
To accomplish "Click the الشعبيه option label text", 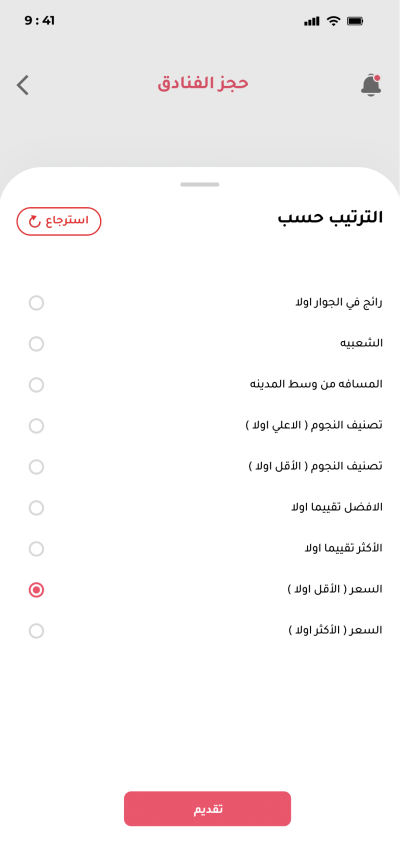I will [x=362, y=343].
